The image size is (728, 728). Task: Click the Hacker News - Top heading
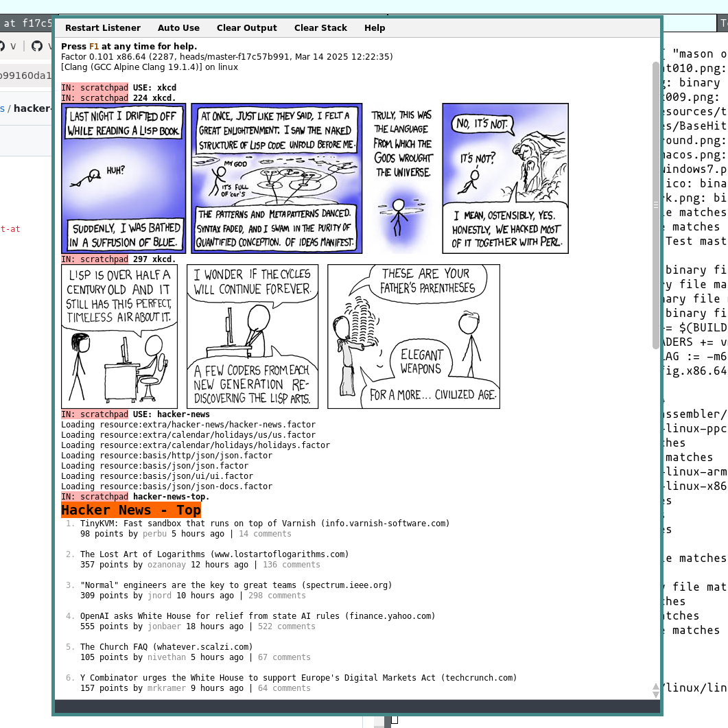click(131, 510)
